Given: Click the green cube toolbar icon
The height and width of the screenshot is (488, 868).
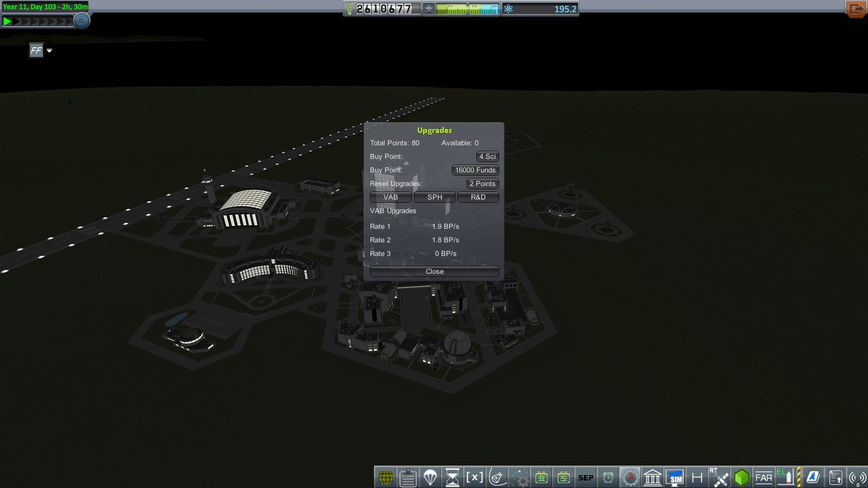Looking at the screenshot, I should pos(742,478).
